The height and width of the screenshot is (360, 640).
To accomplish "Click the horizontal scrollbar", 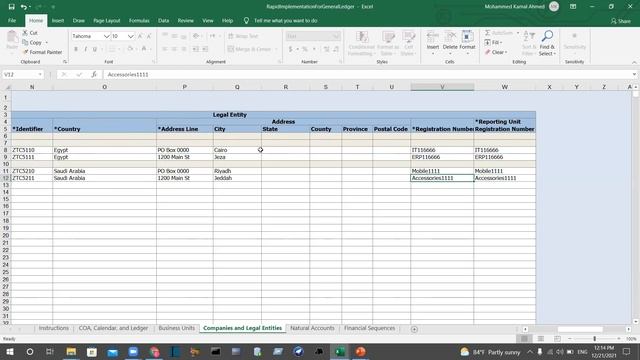I will click(x=580, y=329).
